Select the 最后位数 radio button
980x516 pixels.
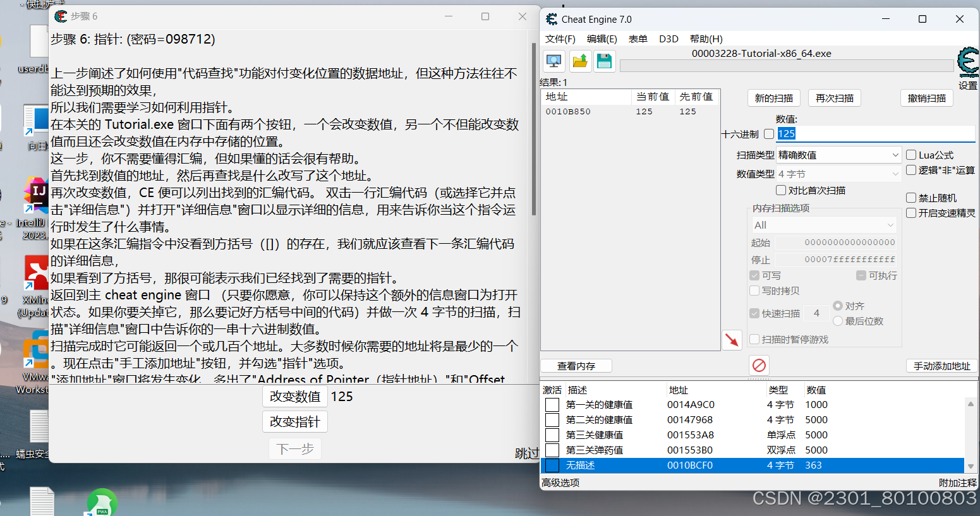tap(838, 321)
